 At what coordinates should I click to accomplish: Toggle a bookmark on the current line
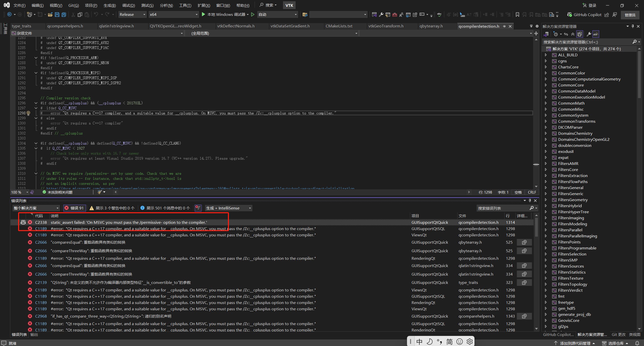click(x=517, y=15)
